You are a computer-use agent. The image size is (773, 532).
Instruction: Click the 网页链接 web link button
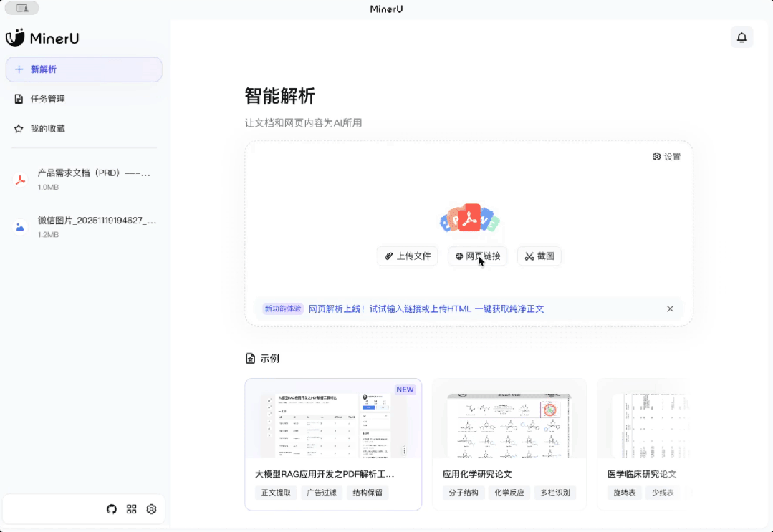coord(477,256)
